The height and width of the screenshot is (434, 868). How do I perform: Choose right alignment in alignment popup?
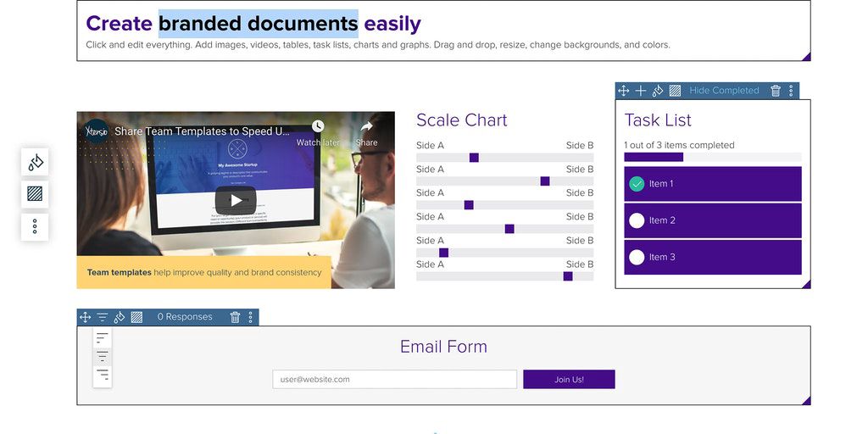[x=103, y=376]
